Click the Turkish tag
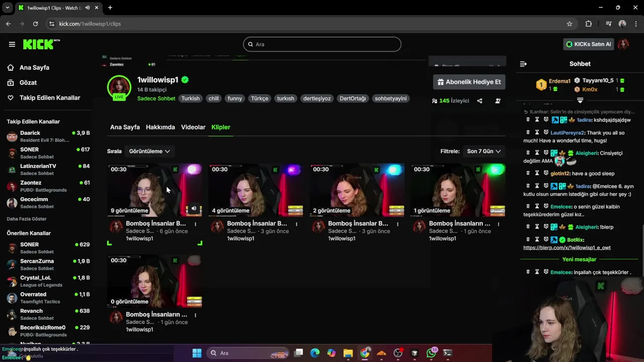Viewport: 644px width, 362px height. (191, 99)
